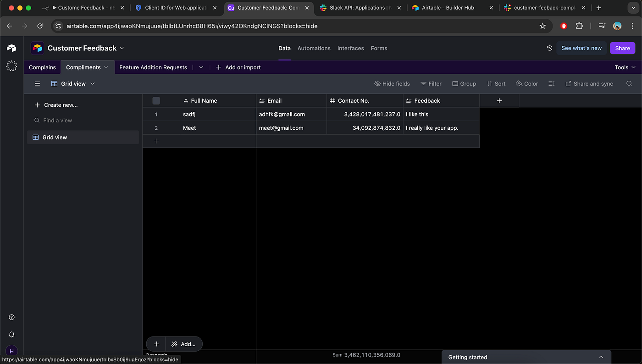Open the Complains table tab
Image resolution: width=642 pixels, height=364 pixels.
click(42, 67)
